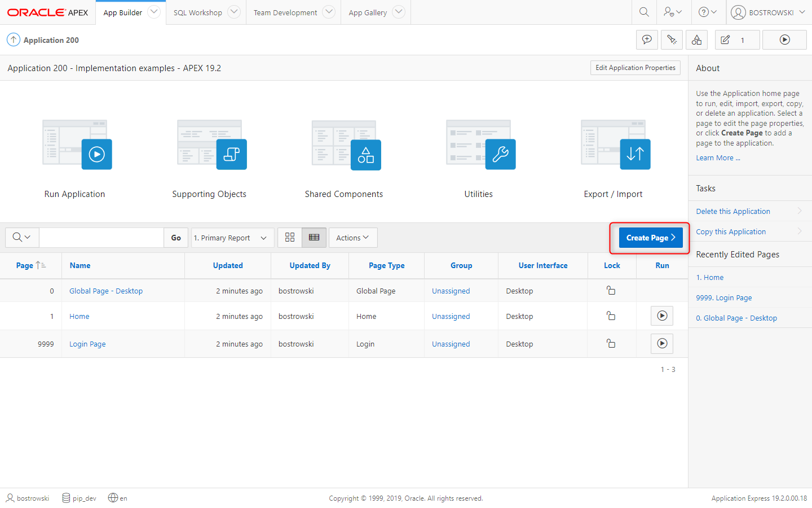This screenshot has height=508, width=812.
Task: Expand the App Builder dropdown arrow
Action: (x=154, y=12)
